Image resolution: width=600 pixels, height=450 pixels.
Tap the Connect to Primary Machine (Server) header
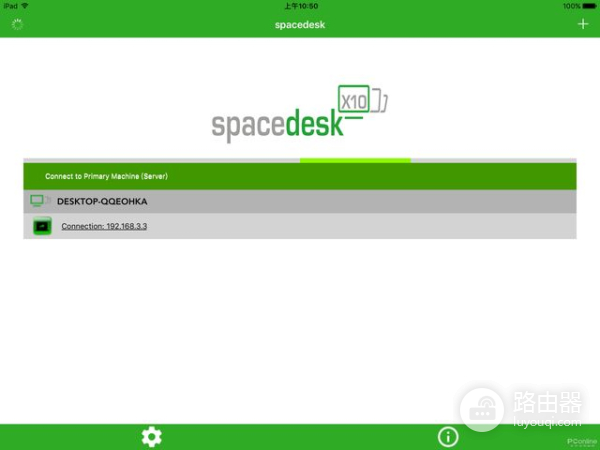(300, 176)
